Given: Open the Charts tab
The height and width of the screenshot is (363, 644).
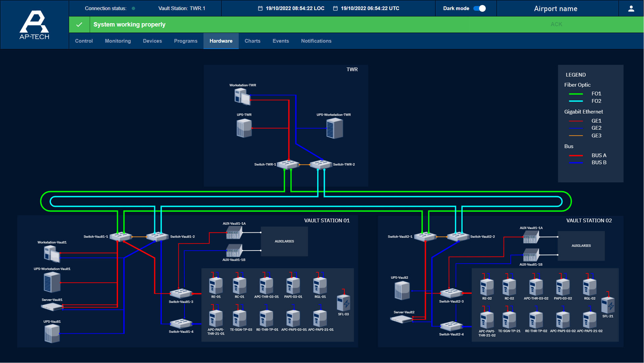Looking at the screenshot, I should [252, 41].
